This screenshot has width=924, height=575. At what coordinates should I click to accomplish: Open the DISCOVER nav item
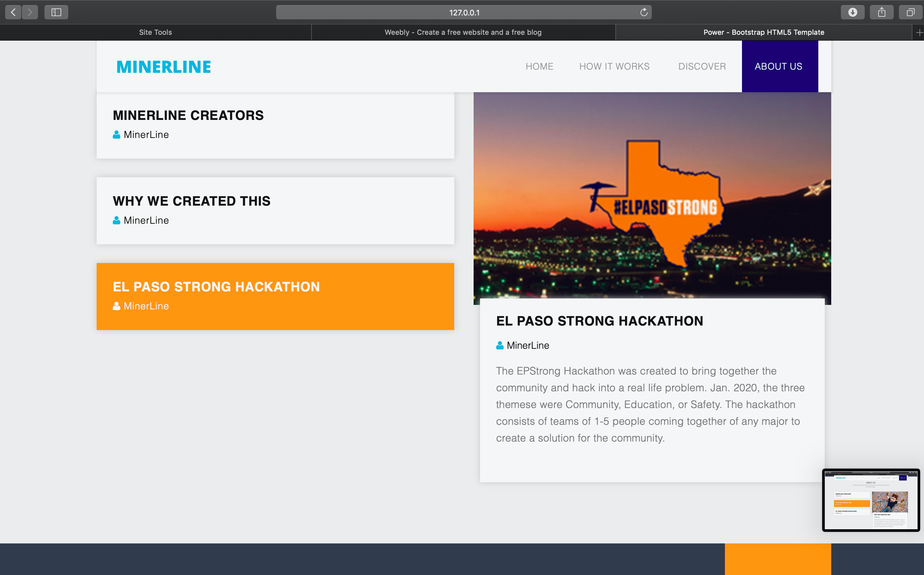[702, 66]
